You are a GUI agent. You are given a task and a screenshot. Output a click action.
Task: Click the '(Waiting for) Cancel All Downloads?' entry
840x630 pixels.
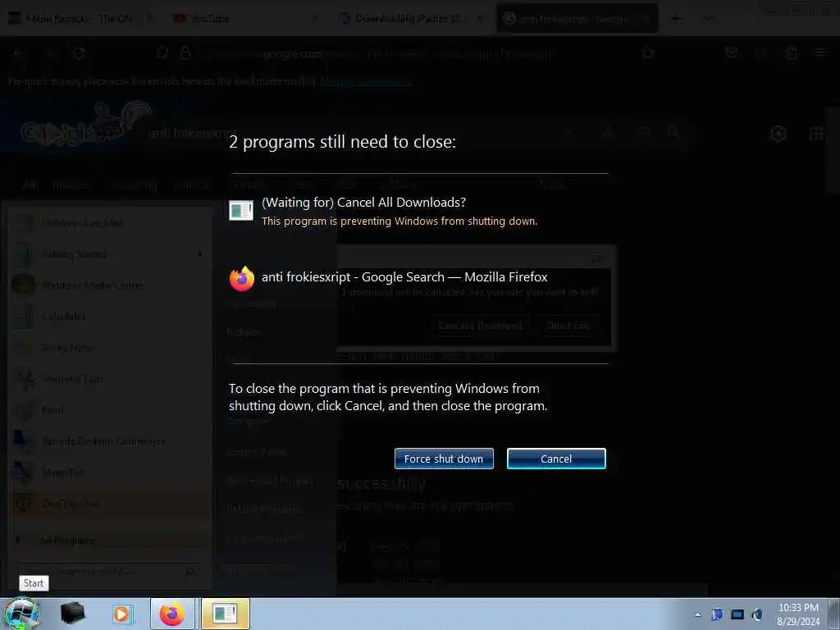tap(363, 203)
